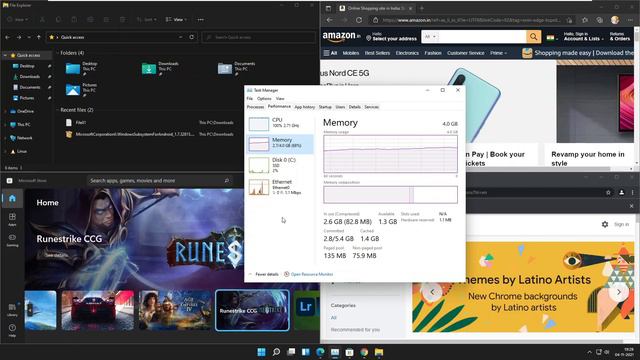Viewport: 640px width, 360px height.
Task: Open Apps section in Microsoft Store sidebar
Action: [x=12, y=219]
